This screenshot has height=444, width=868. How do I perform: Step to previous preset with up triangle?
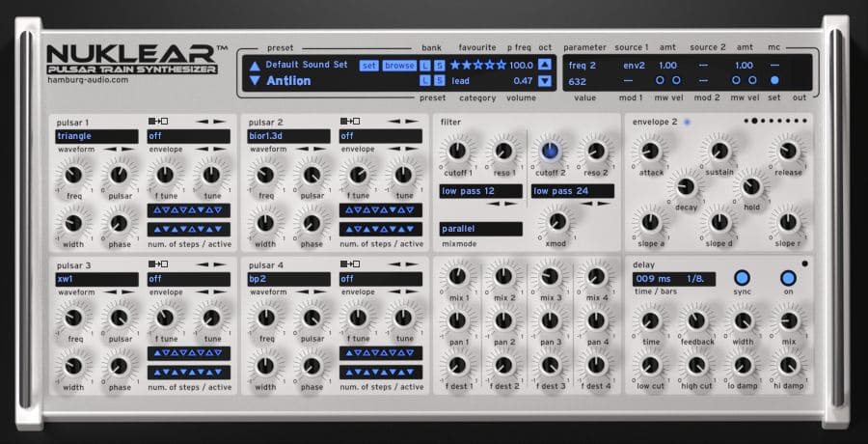pyautogui.click(x=254, y=66)
